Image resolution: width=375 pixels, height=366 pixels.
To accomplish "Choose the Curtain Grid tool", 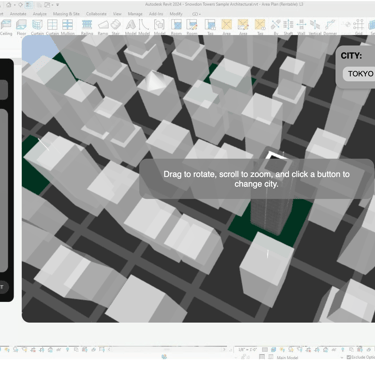I will pyautogui.click(x=52, y=27).
